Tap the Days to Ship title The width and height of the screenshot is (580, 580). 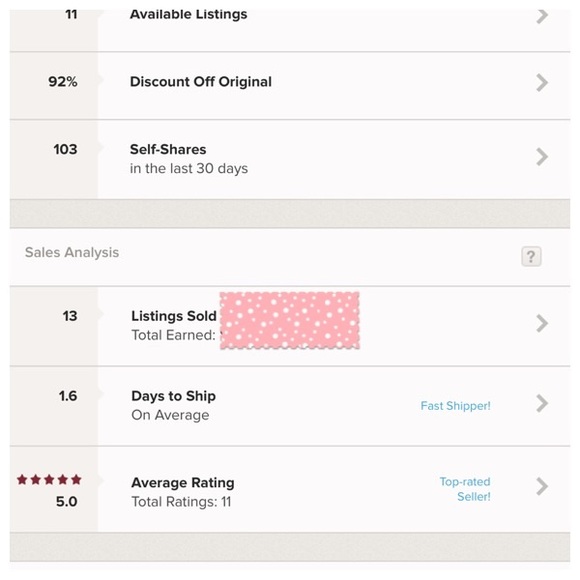click(173, 396)
